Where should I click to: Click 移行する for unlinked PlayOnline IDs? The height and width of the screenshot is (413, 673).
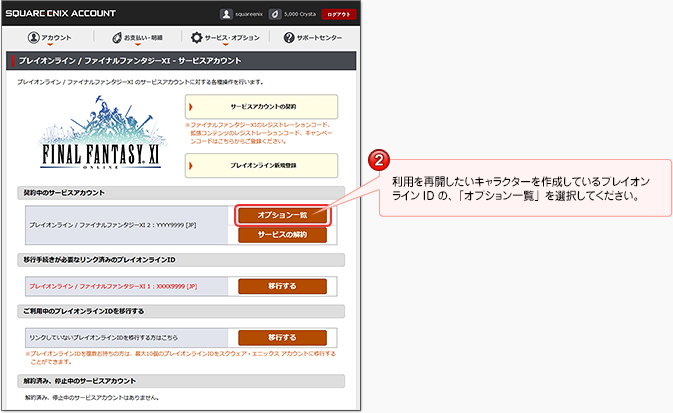tap(282, 337)
